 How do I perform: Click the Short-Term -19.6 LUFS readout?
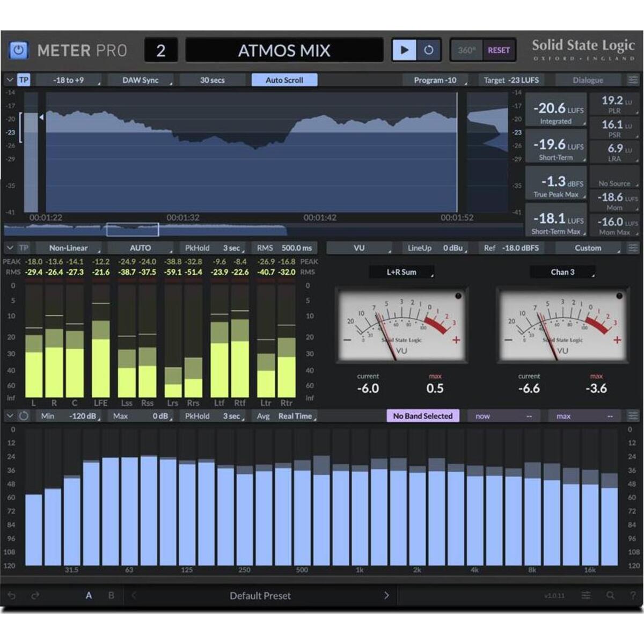(x=556, y=148)
